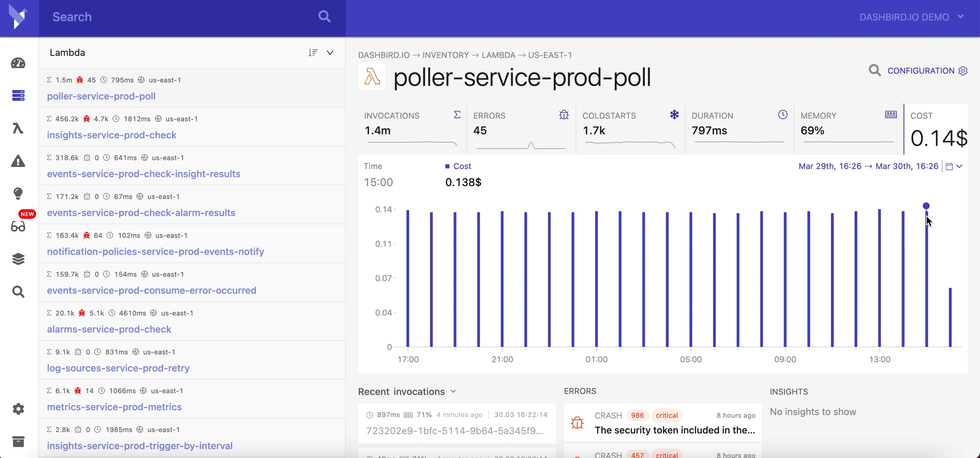Screen dimensions: 980x458
Task: Open metrics-service-prod-metrics function
Action: (114, 407)
